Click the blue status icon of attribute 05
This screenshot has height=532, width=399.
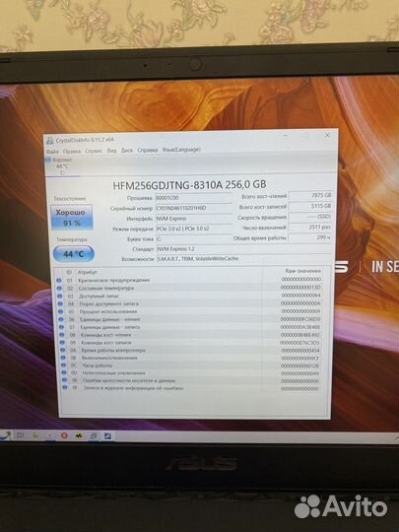click(60, 311)
